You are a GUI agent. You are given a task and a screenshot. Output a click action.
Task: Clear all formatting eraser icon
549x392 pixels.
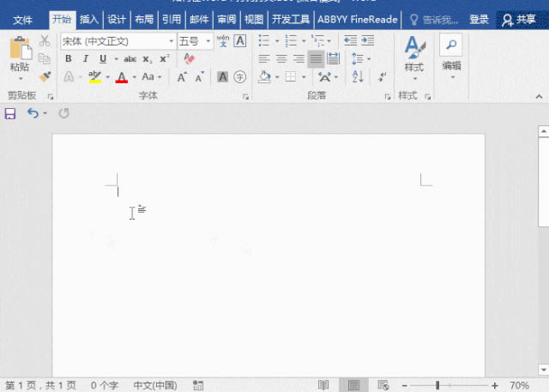[x=189, y=58]
